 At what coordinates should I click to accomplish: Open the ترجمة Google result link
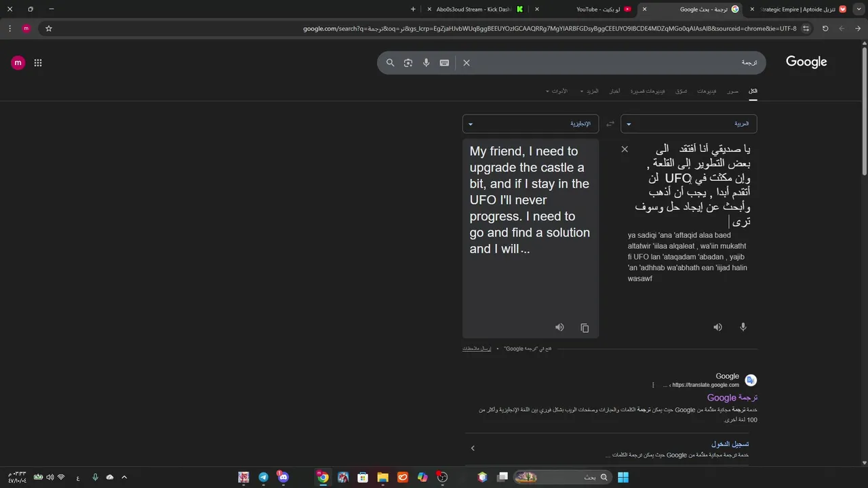click(x=732, y=398)
